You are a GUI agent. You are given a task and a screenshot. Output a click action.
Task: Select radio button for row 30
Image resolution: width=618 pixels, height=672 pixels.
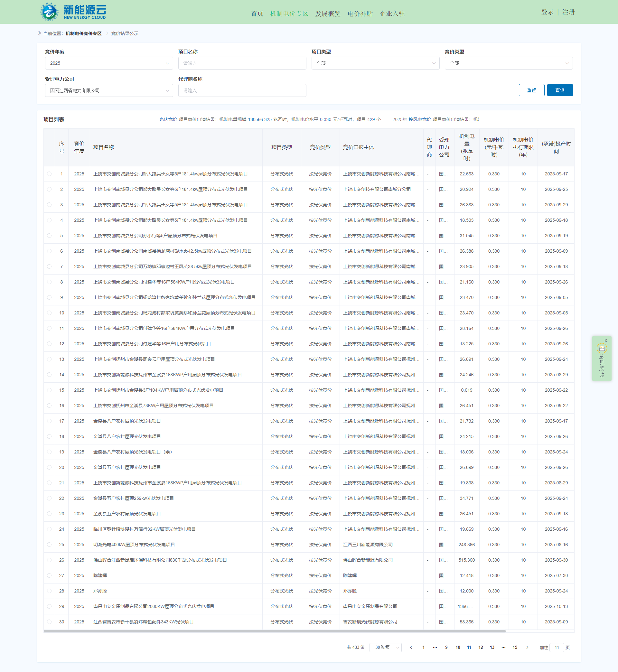click(49, 622)
